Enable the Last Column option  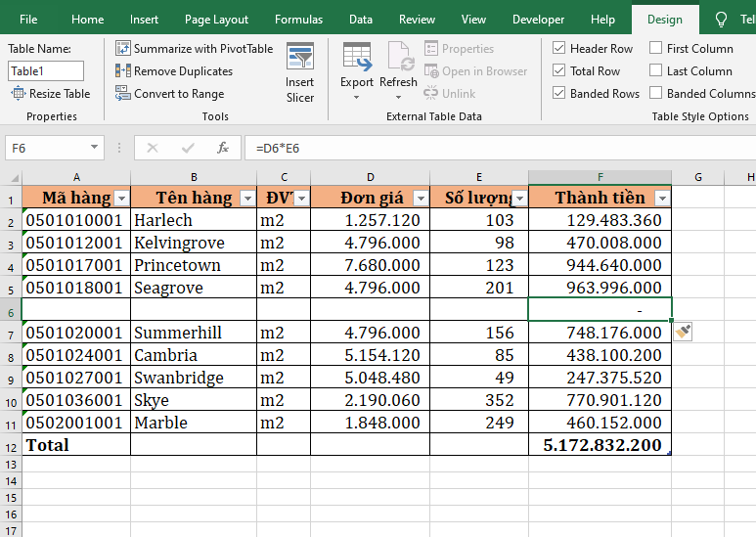(655, 70)
